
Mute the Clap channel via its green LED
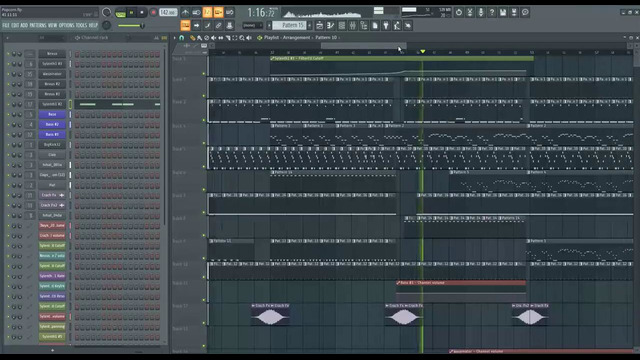pyautogui.click(x=8, y=155)
